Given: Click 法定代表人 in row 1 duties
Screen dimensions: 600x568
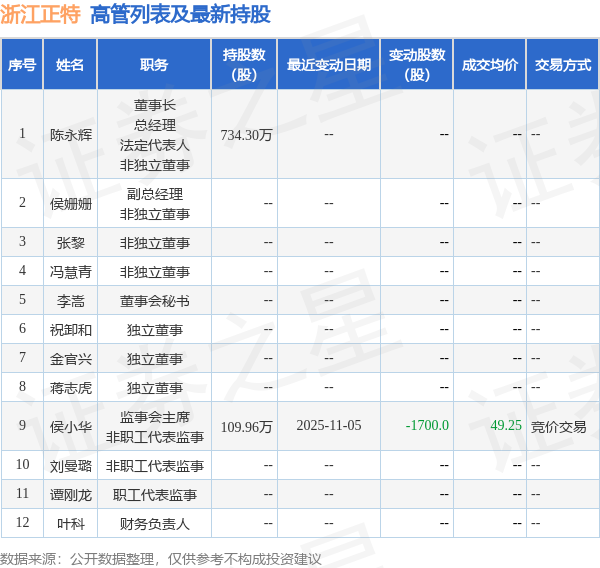Looking at the screenshot, I should click(x=155, y=145).
